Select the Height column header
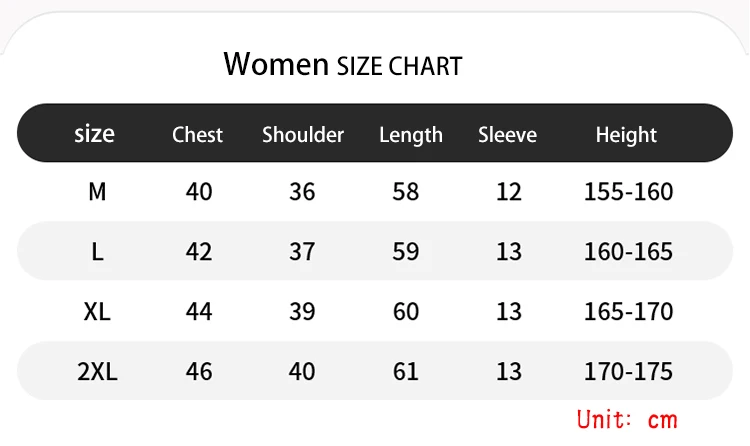750x446 pixels. [x=626, y=135]
